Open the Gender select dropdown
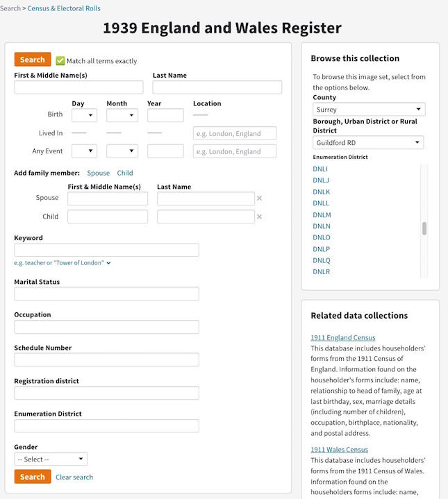The height and width of the screenshot is (499, 448). point(51,459)
